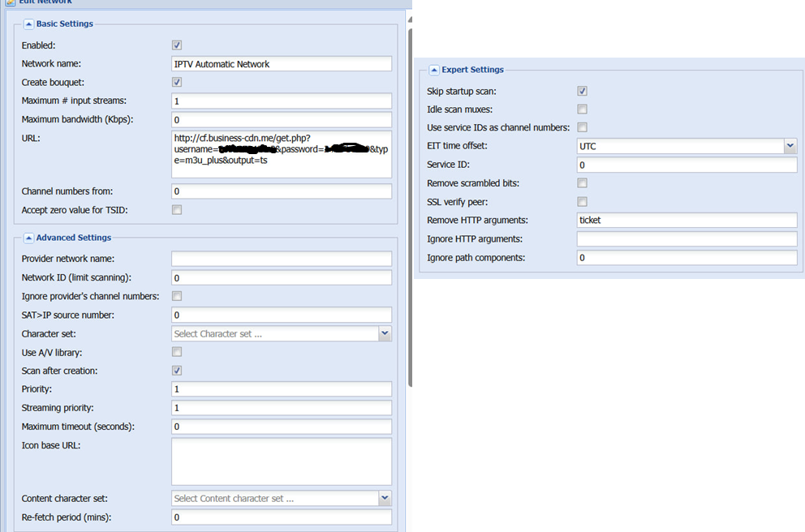Disable Skip startup scan checkbox
805x532 pixels.
pyautogui.click(x=582, y=92)
